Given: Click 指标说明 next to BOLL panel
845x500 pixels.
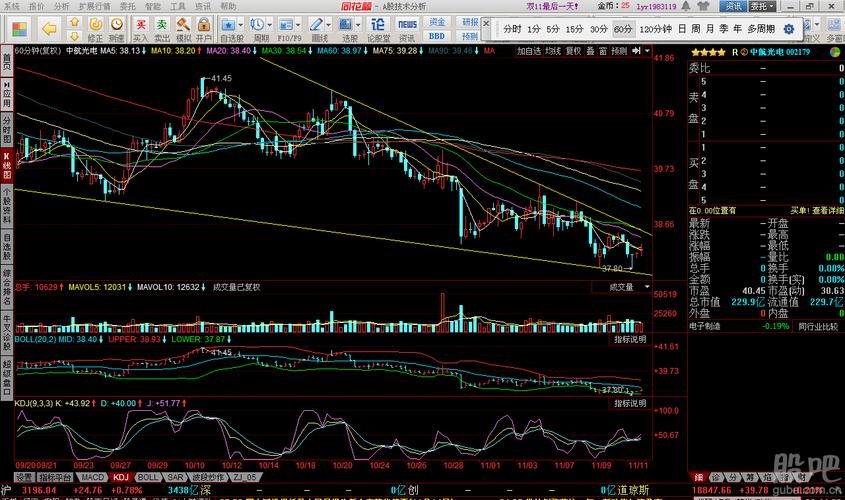Looking at the screenshot, I should pyautogui.click(x=630, y=339).
